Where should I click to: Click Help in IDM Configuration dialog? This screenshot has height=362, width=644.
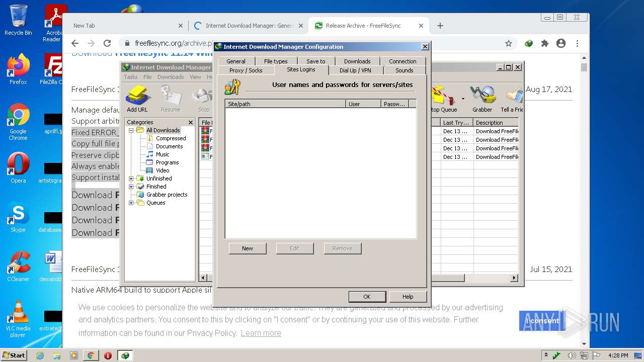408,297
